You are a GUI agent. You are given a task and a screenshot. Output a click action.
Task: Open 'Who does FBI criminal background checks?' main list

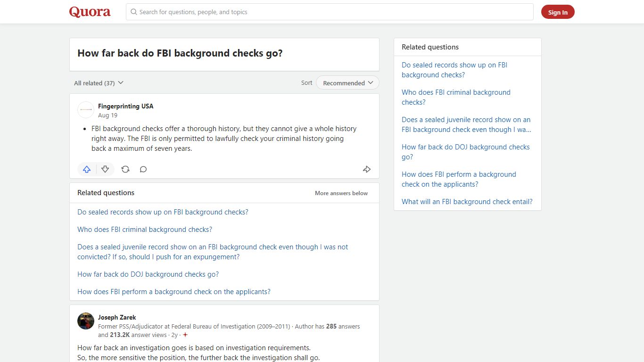(145, 230)
